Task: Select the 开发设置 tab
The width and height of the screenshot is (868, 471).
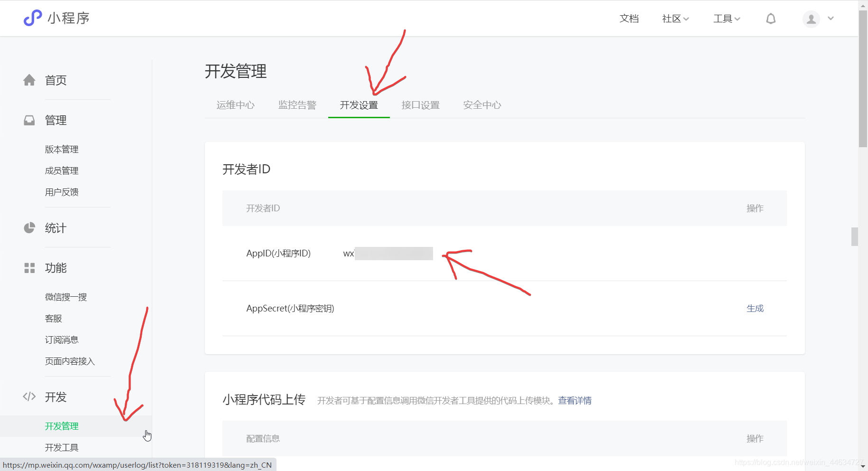Action: coord(359,105)
